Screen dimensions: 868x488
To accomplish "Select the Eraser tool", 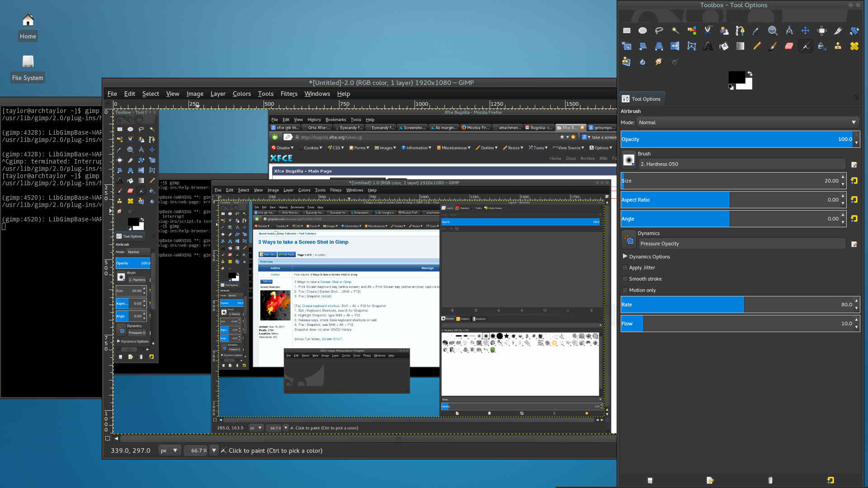I will tap(789, 46).
